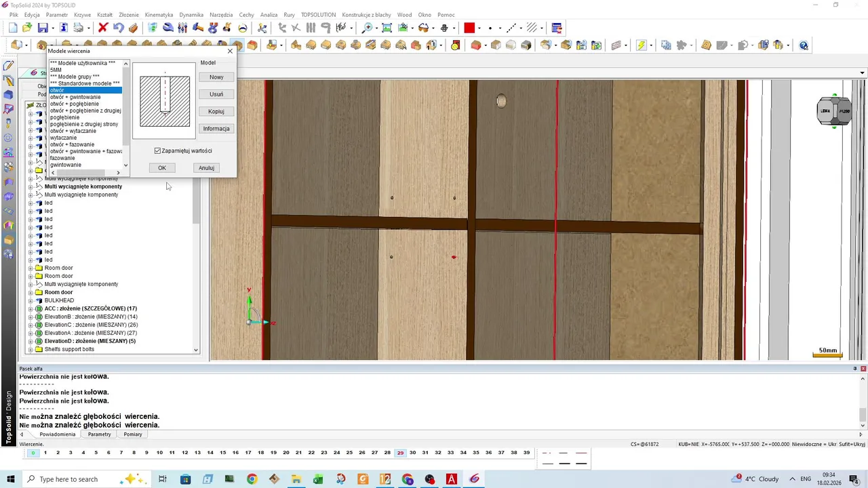Expand the first Room door folder

[31, 268]
